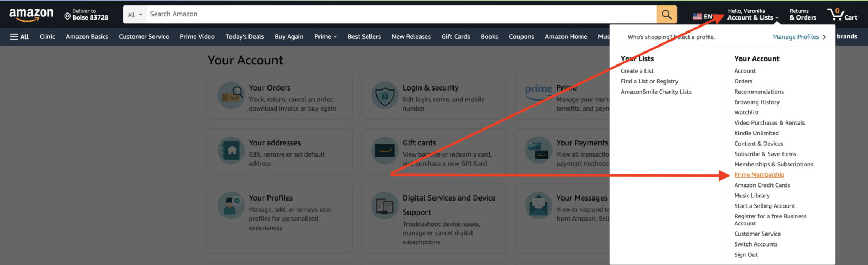Open Account & Lists dropdown
The width and height of the screenshot is (868, 265).
(753, 15)
